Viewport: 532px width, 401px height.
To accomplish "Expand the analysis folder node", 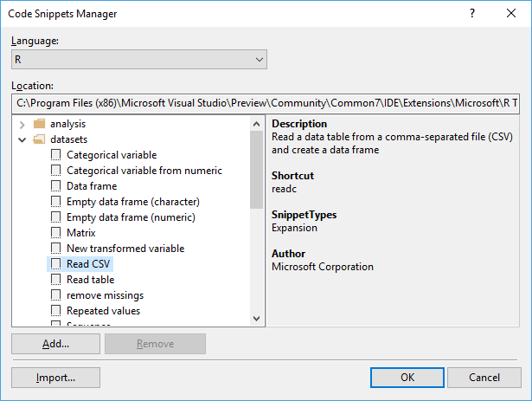I will coord(22,124).
